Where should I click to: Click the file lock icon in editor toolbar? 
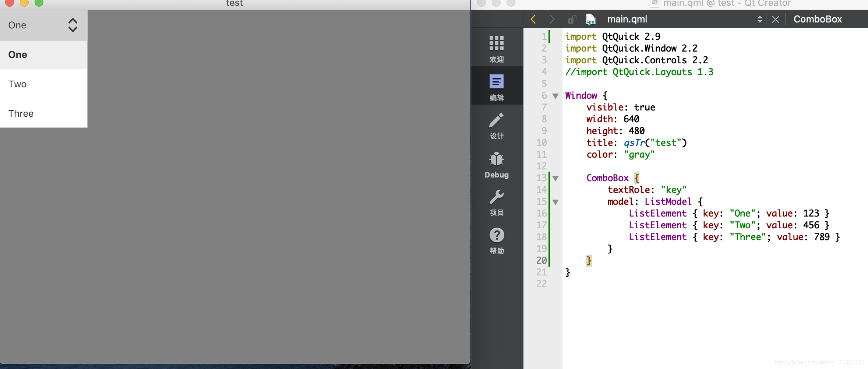(x=572, y=19)
